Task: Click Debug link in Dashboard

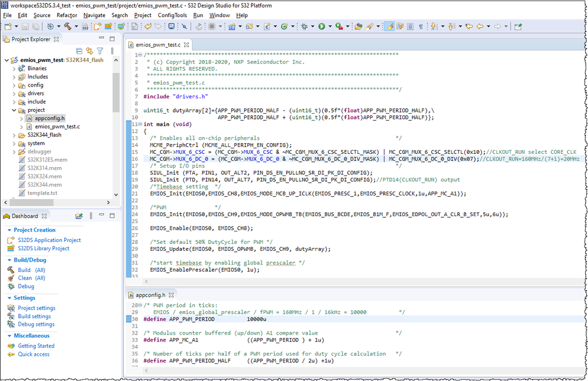Action: point(26,286)
